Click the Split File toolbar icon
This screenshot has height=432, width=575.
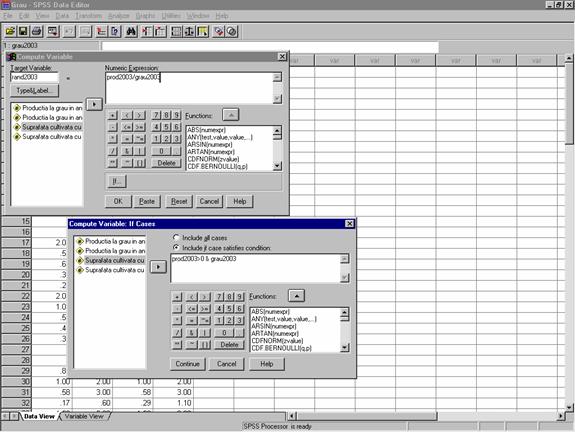[176, 32]
